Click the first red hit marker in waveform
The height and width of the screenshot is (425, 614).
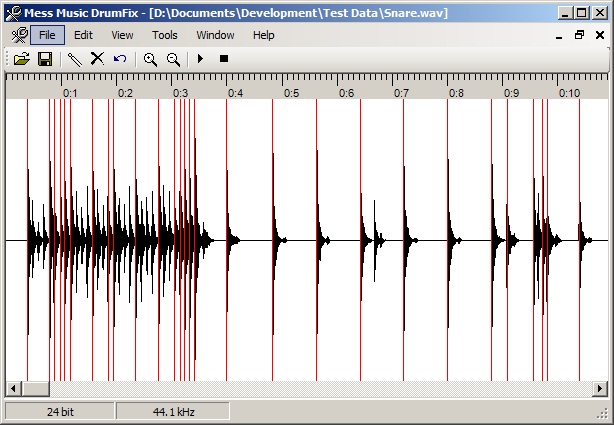[x=27, y=240]
